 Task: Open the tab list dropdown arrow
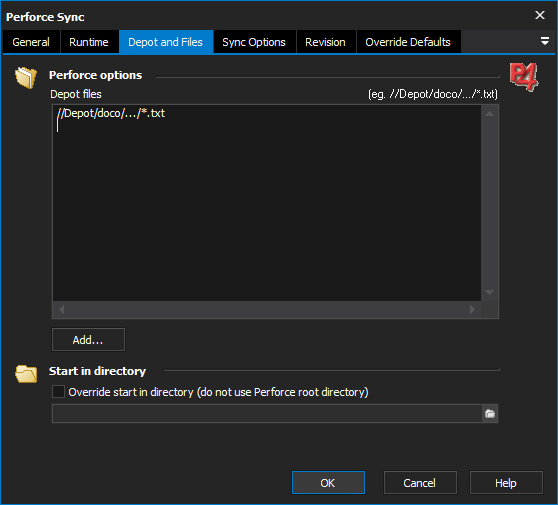544,41
